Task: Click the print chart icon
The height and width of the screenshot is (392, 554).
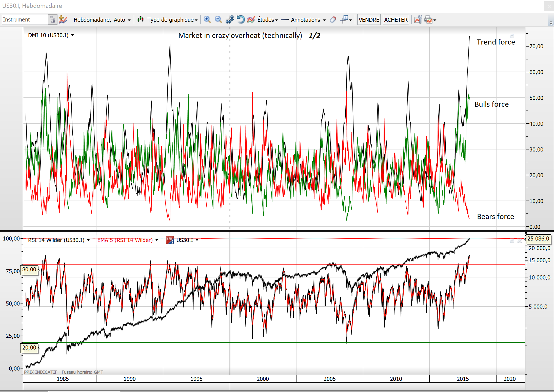Action: point(428,19)
